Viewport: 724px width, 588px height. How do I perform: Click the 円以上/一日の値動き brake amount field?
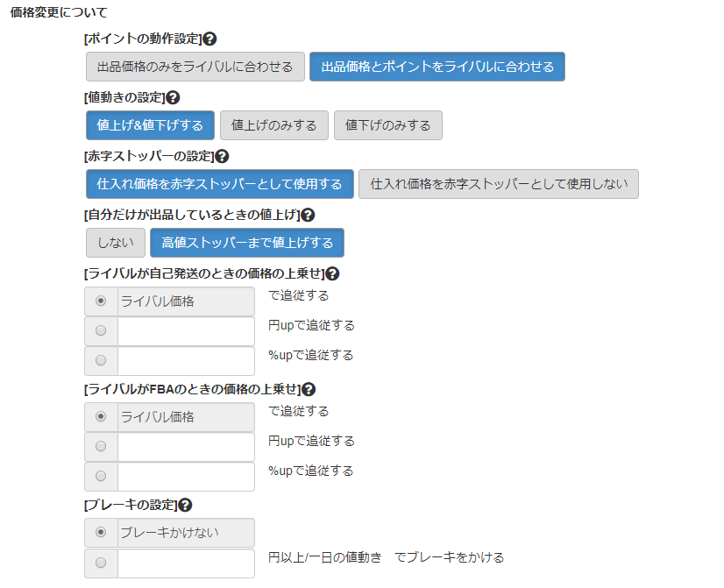186,563
